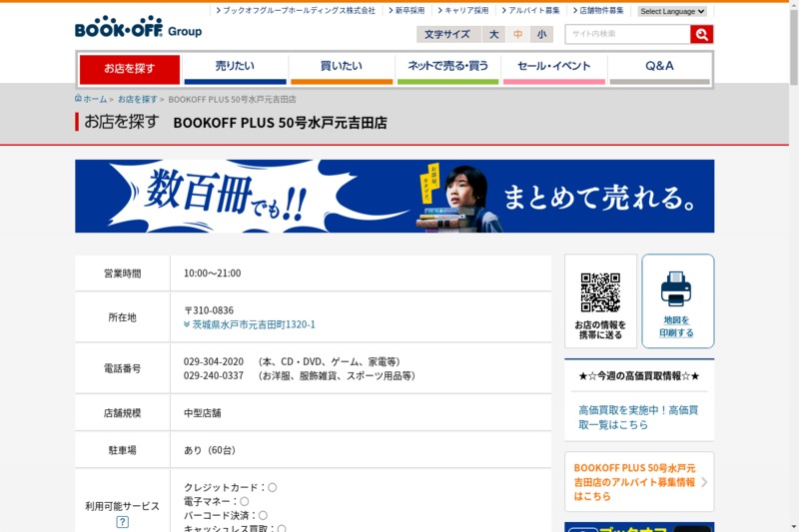Set font size to 中

click(517, 34)
